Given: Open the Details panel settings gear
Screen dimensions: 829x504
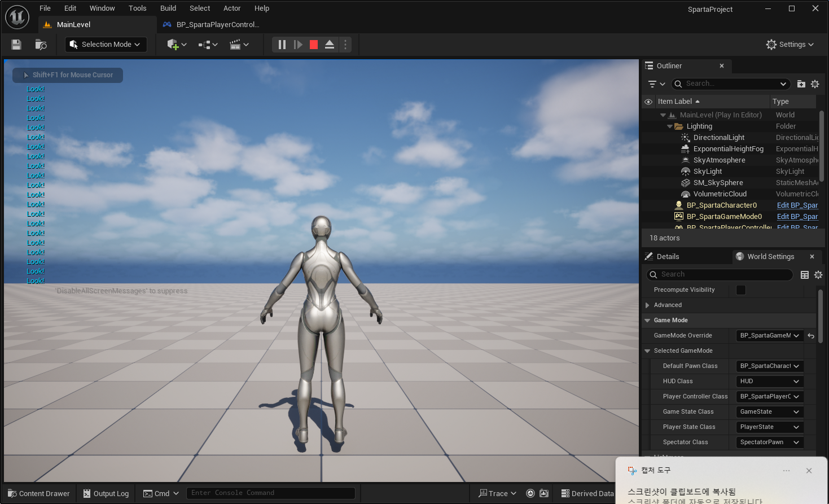Looking at the screenshot, I should (818, 275).
